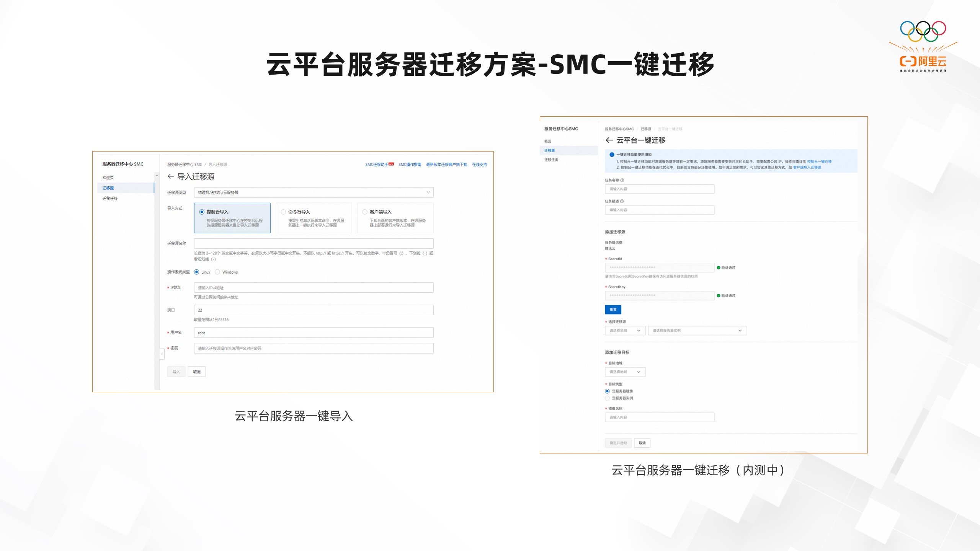Focus the masked SecretKey field
The height and width of the screenshot is (551, 980).
(660, 295)
